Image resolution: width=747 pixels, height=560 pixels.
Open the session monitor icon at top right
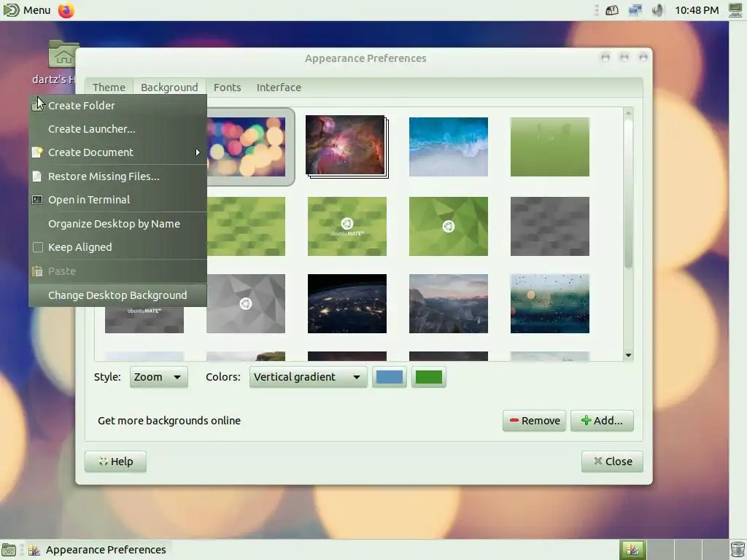coord(736,10)
